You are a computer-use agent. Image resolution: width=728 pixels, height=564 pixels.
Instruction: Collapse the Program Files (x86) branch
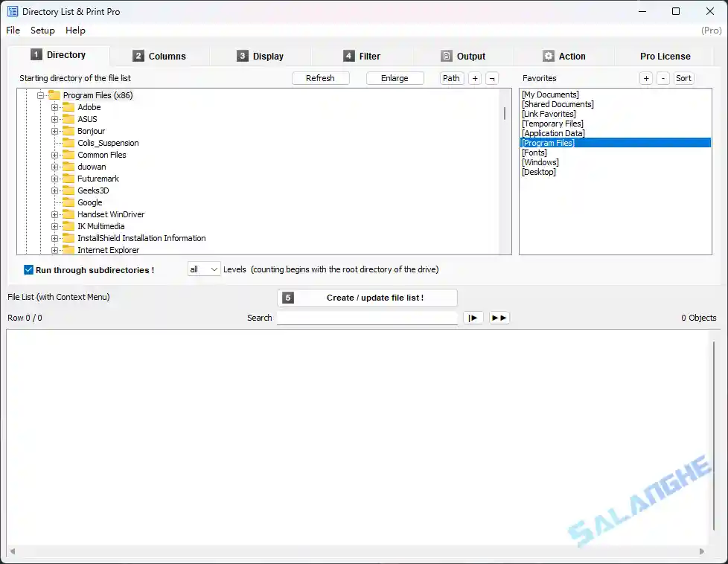point(40,95)
